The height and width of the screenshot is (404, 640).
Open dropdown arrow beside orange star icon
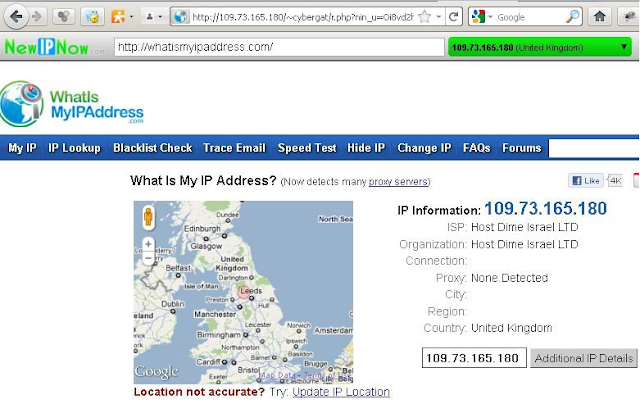(x=131, y=17)
